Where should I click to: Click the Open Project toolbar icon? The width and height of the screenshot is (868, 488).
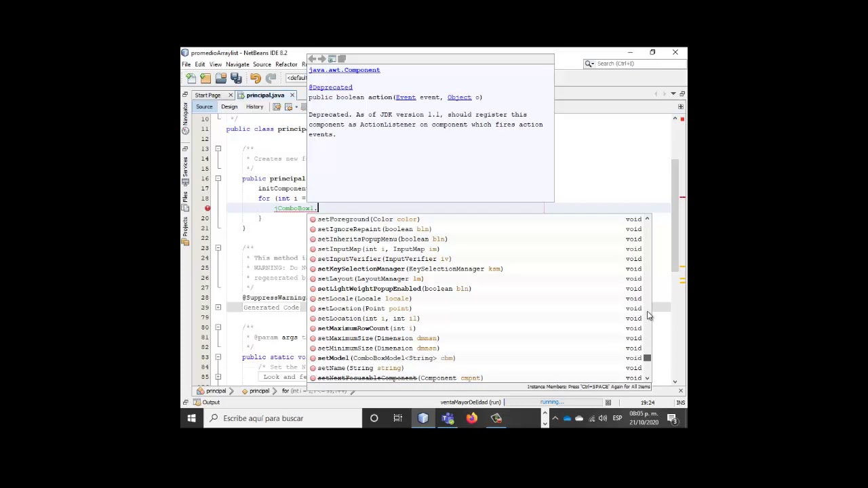click(x=220, y=79)
